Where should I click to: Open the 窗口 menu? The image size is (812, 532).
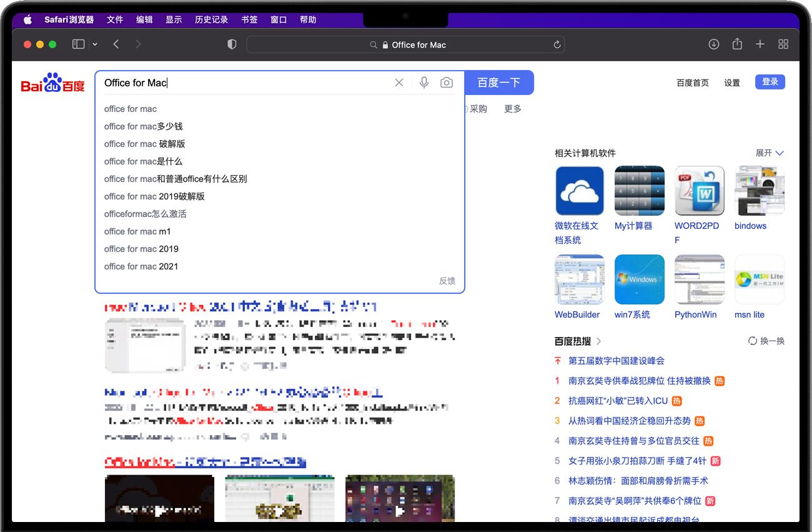(279, 20)
